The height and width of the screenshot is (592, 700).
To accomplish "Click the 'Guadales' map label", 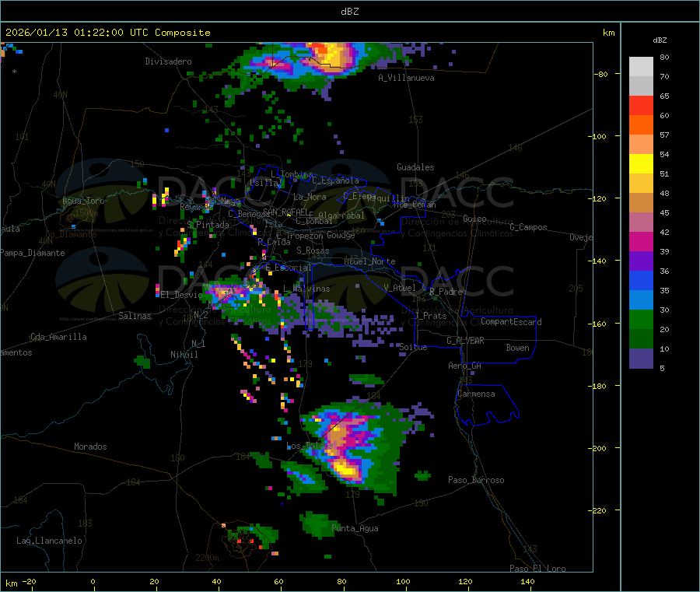I will coord(415,167).
